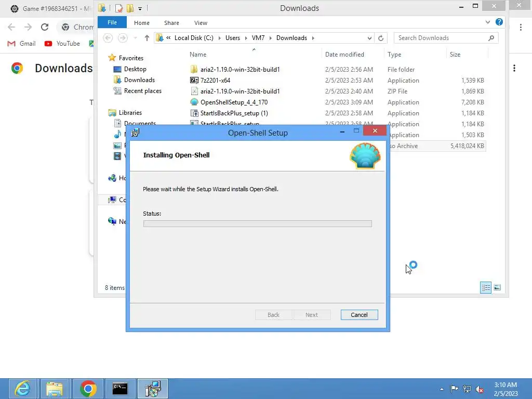Expand the address bar history dropdown
Image resolution: width=532 pixels, height=399 pixels.
point(369,38)
